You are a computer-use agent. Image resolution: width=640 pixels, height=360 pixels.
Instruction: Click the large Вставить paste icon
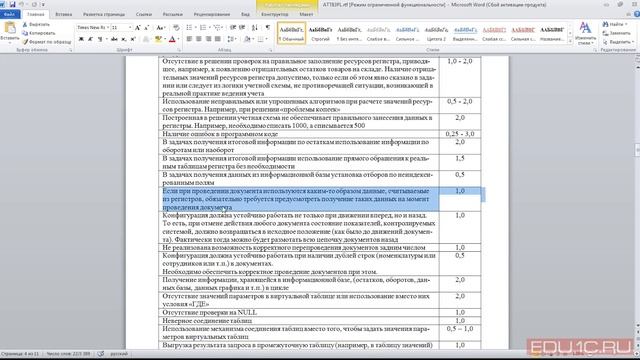click(10, 28)
